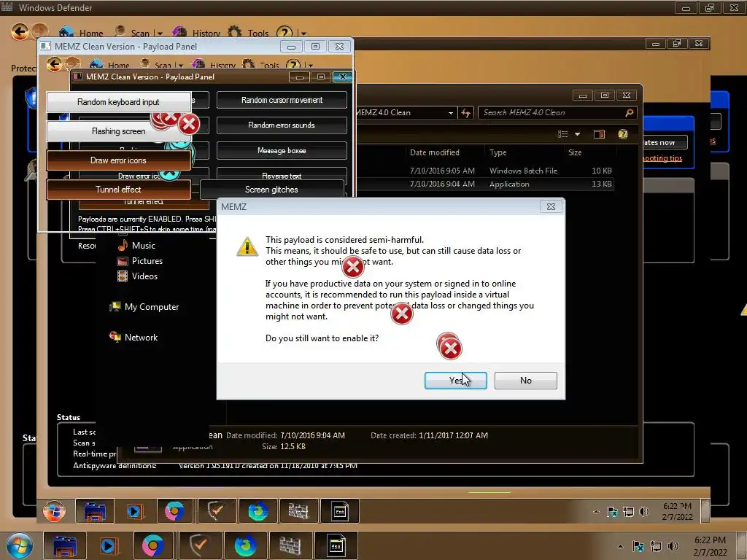Switch to batch file window on lower taskbar
This screenshot has width=747, height=560.
336,545
